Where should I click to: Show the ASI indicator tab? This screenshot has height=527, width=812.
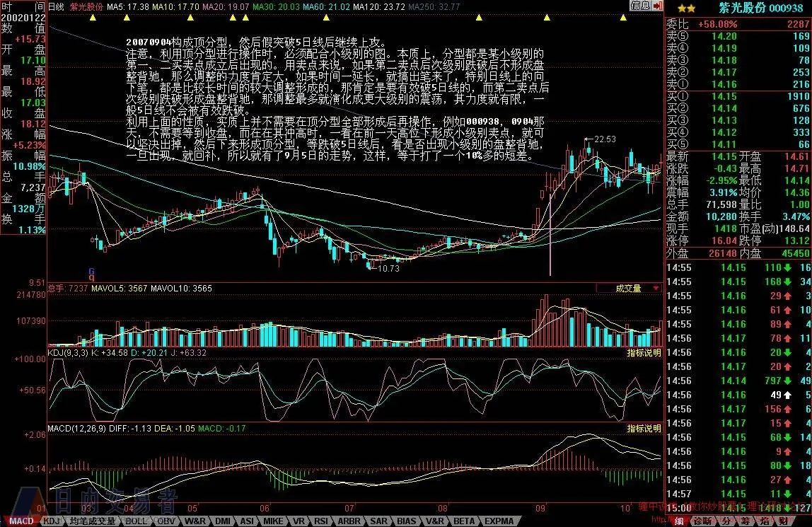point(248,521)
